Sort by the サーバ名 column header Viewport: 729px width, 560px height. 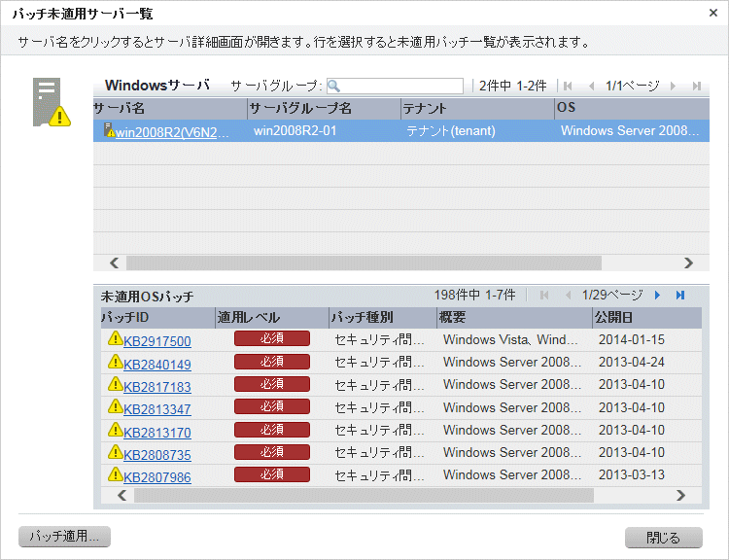[167, 108]
